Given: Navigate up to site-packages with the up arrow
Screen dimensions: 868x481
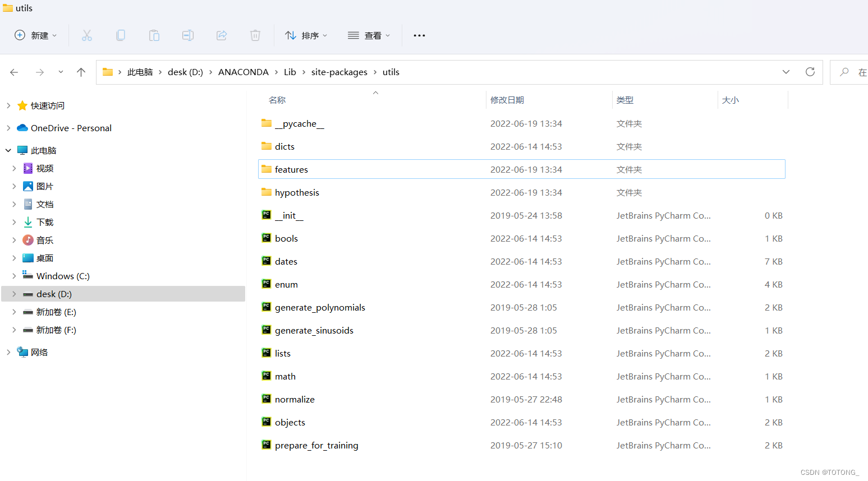Looking at the screenshot, I should coord(81,72).
